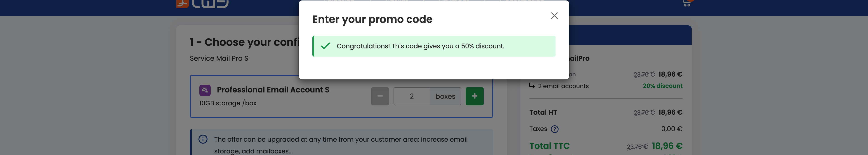Select the Professional Email Account S title
Screen dimensions: 868x155
click(x=273, y=90)
